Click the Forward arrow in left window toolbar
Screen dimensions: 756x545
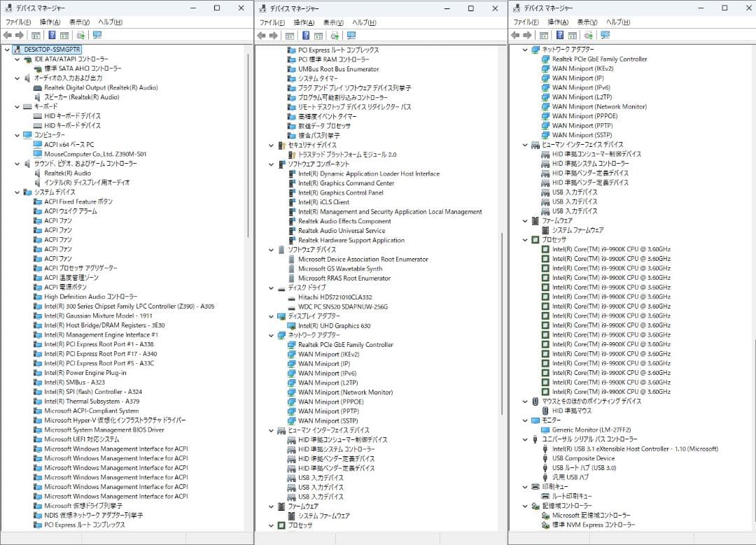pyautogui.click(x=19, y=35)
